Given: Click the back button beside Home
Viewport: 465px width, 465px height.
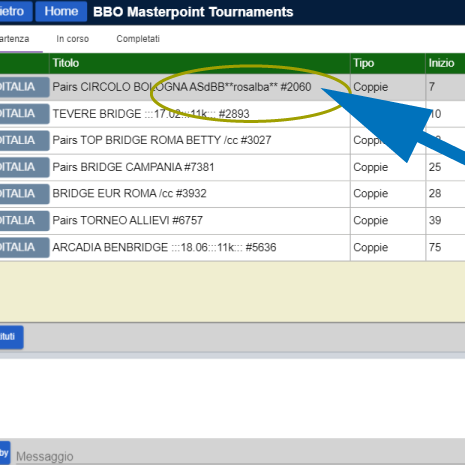Looking at the screenshot, I should (15, 11).
